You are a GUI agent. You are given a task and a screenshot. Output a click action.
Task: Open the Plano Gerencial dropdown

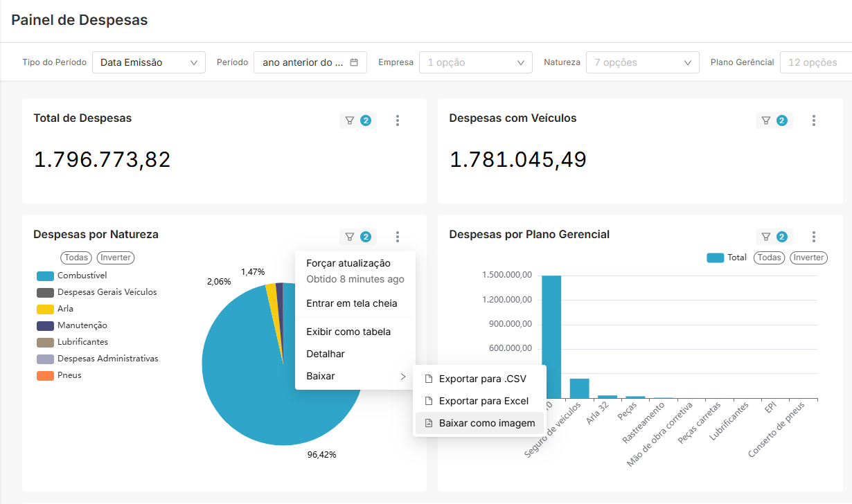(x=816, y=62)
